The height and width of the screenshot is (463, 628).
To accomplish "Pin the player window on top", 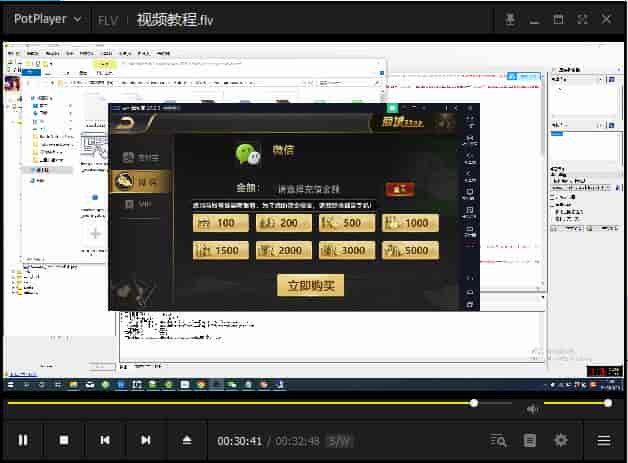I will (510, 19).
